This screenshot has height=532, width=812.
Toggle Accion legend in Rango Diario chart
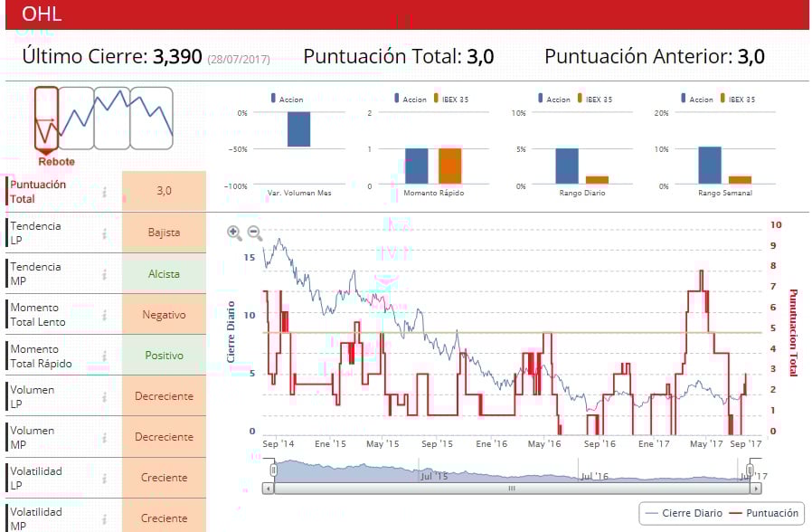click(553, 99)
